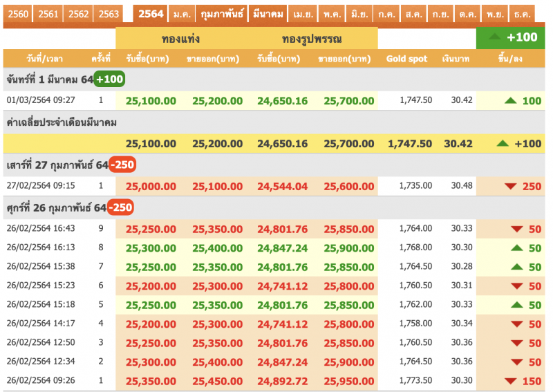Click the down arrow in the 26/02/2564 12:50 row
Viewport: 553px width, 392px height.
(516, 344)
